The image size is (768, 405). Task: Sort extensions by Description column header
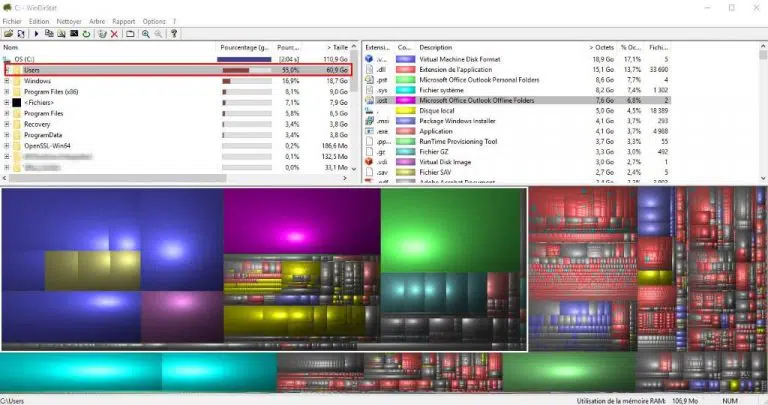point(501,48)
